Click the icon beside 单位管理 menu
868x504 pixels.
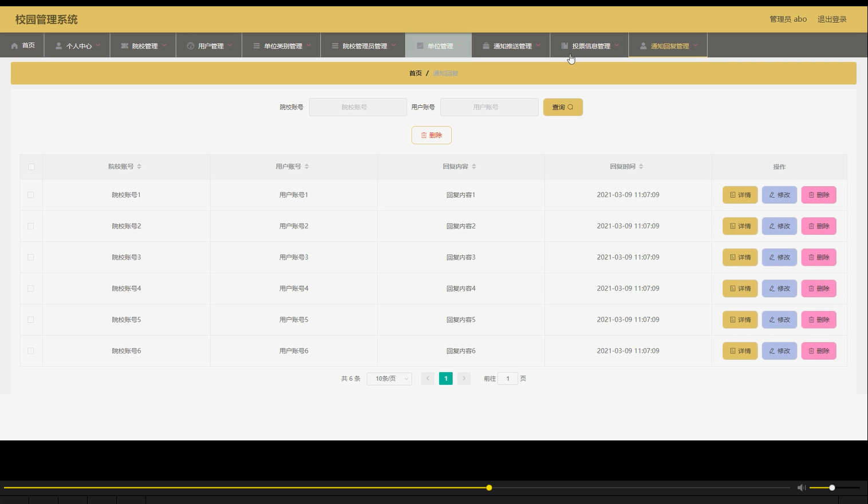[420, 46]
